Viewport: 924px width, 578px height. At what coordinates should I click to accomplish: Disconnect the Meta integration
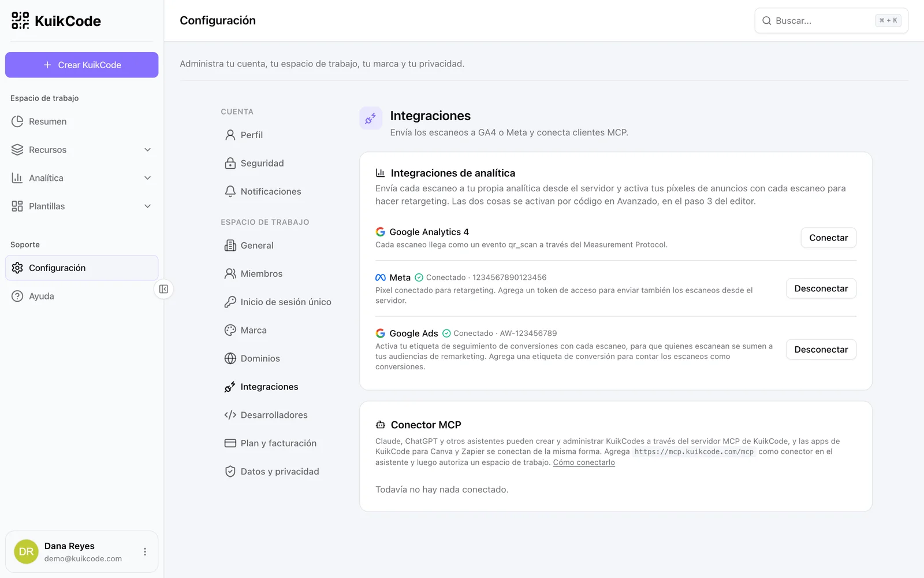(821, 288)
